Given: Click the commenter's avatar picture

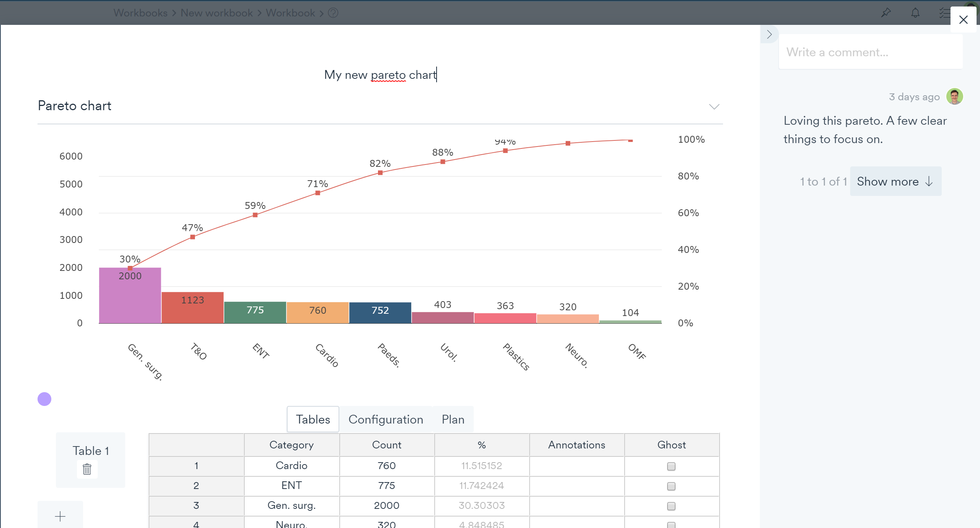Looking at the screenshot, I should click(954, 96).
